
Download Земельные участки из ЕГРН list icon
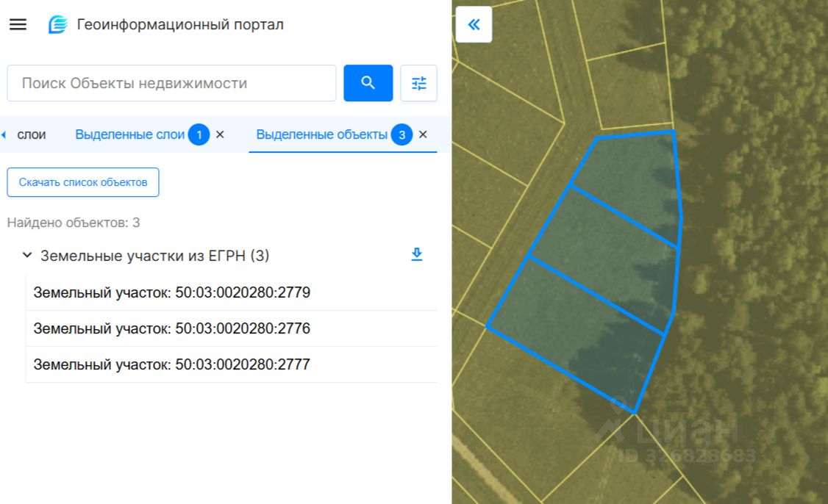(417, 254)
